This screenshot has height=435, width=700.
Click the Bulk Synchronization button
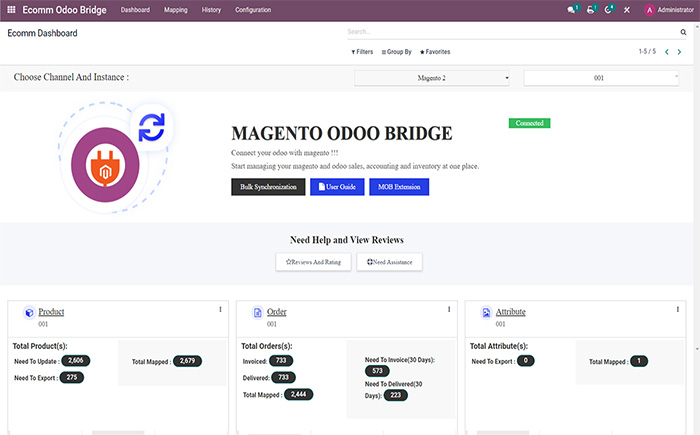click(x=268, y=187)
